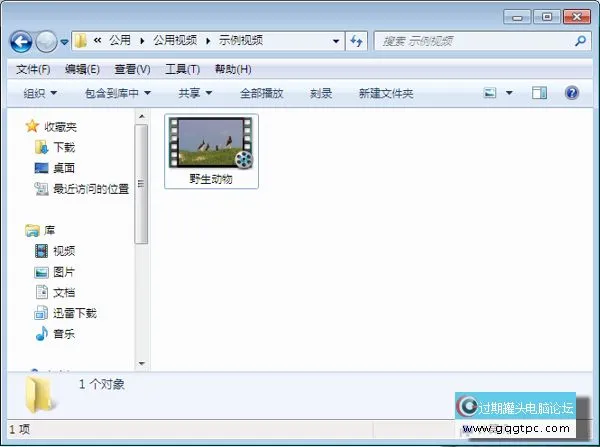The width and height of the screenshot is (600, 447).
Task: Change view with the view icon
Action: pyautogui.click(x=490, y=93)
